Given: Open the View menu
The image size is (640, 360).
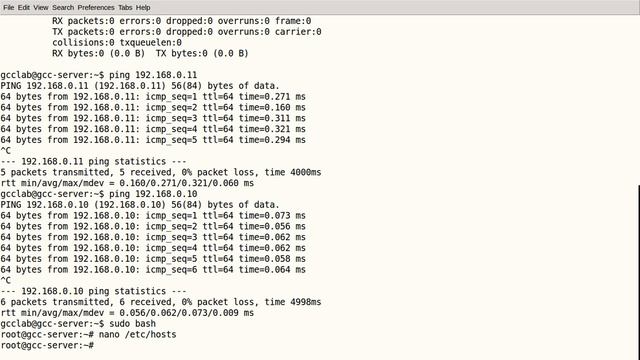Looking at the screenshot, I should click(41, 7).
